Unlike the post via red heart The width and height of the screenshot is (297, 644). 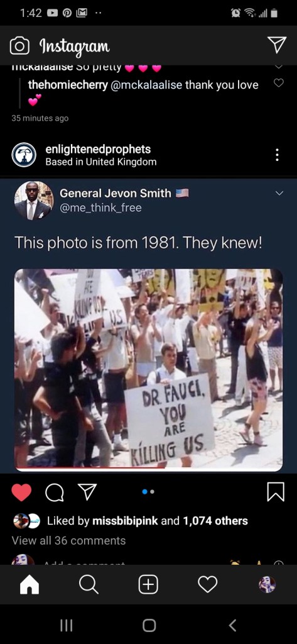(x=21, y=492)
